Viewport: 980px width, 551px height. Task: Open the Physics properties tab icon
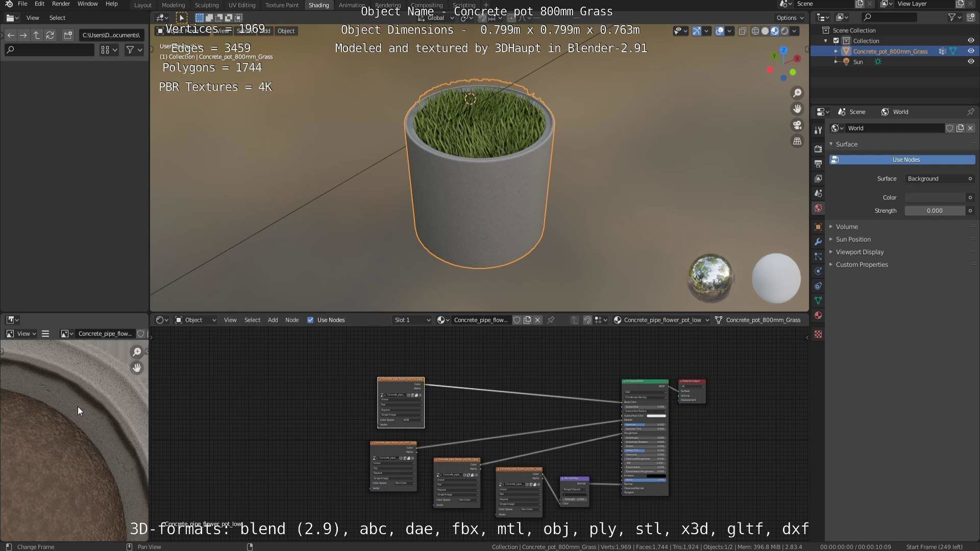tap(818, 271)
